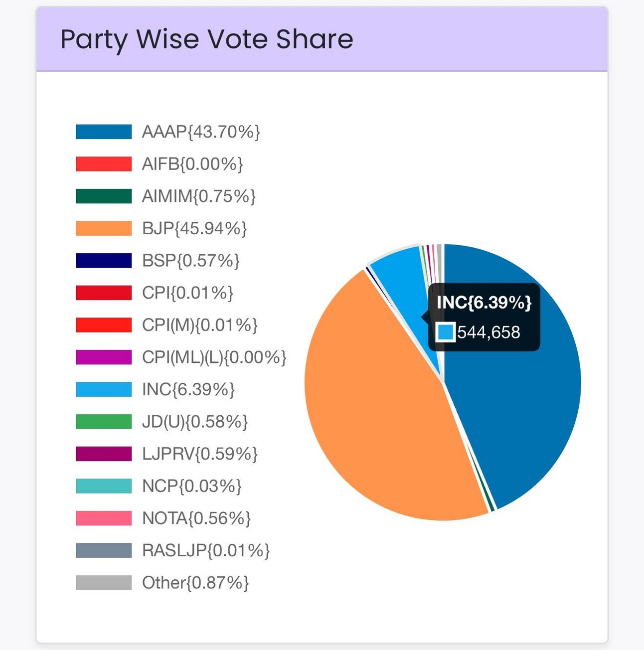The height and width of the screenshot is (650, 644).
Task: Click the INC light blue legend swatch
Action: coord(104,389)
